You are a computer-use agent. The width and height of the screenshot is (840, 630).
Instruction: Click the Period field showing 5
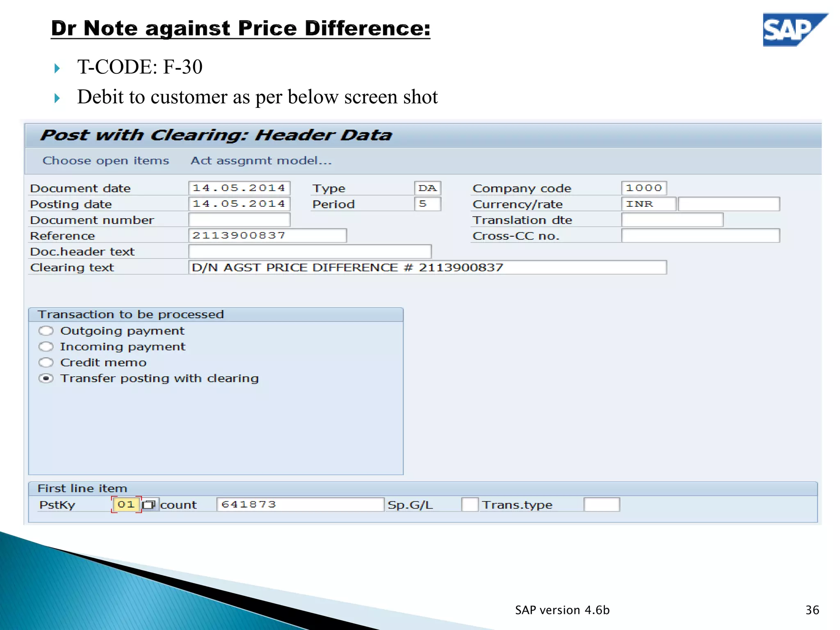(428, 204)
